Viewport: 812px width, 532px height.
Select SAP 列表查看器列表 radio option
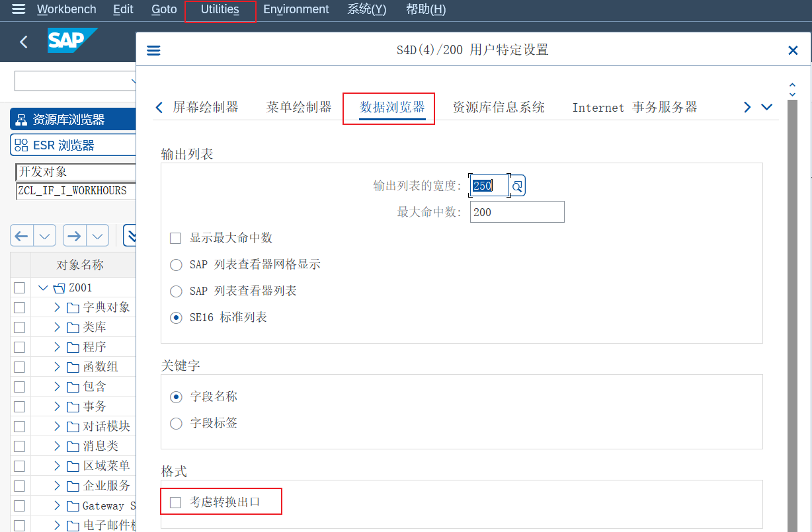click(176, 291)
